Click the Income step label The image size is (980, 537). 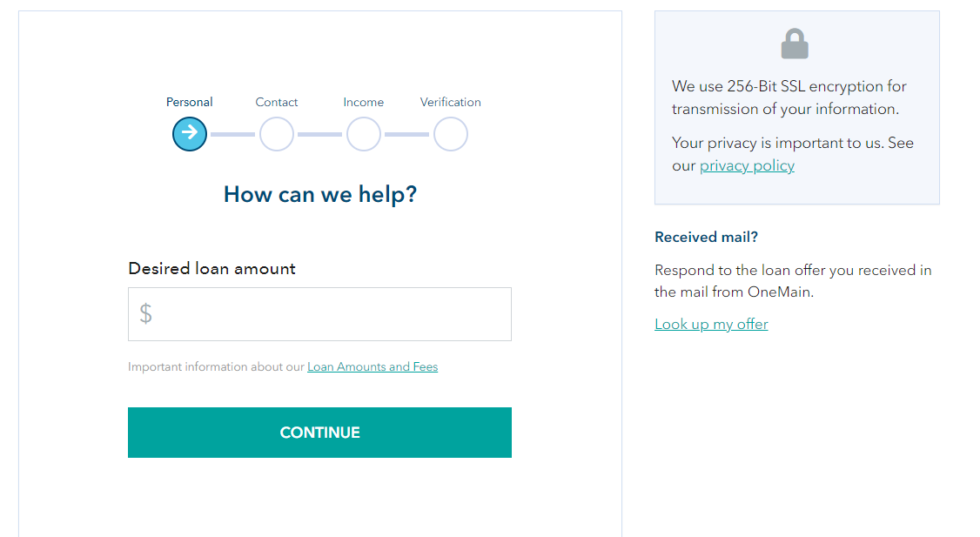pos(363,102)
